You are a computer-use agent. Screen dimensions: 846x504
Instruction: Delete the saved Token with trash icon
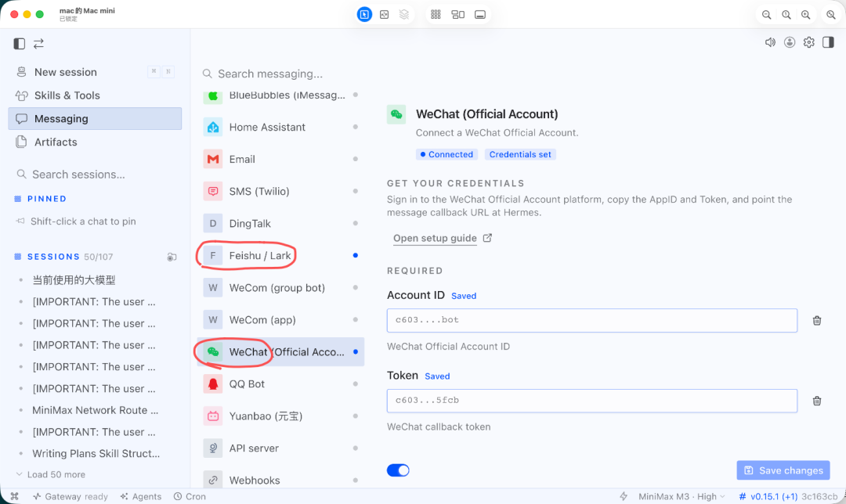tap(817, 401)
